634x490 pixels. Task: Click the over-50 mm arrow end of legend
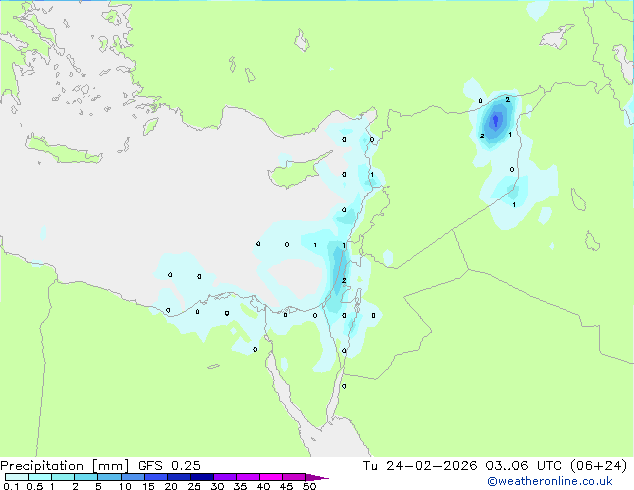pyautogui.click(x=317, y=477)
